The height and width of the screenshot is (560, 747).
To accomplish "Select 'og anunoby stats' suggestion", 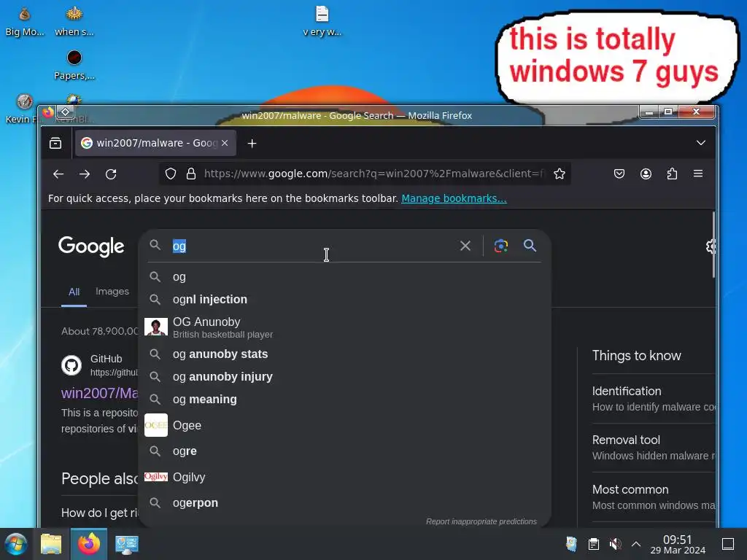I will coord(344,354).
